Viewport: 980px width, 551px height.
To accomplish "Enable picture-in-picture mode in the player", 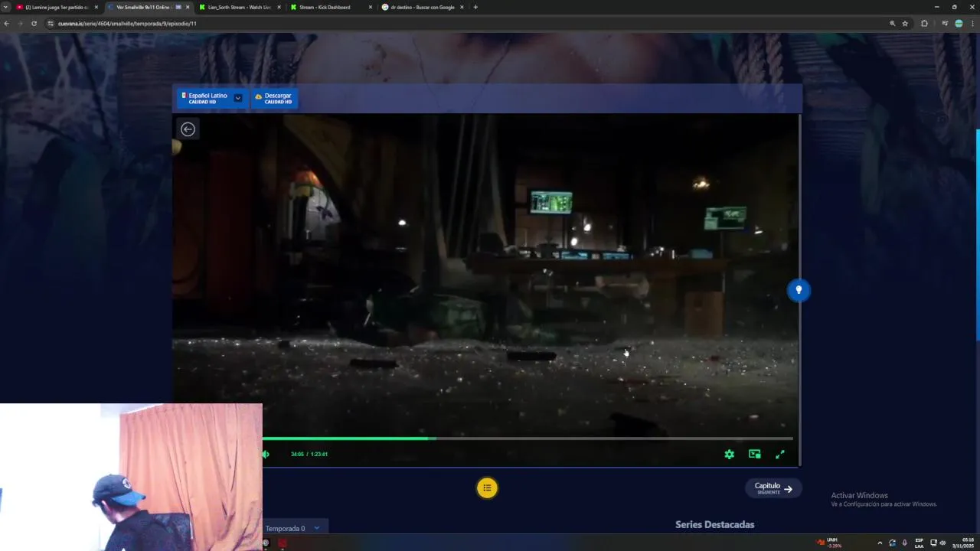I will click(x=755, y=454).
